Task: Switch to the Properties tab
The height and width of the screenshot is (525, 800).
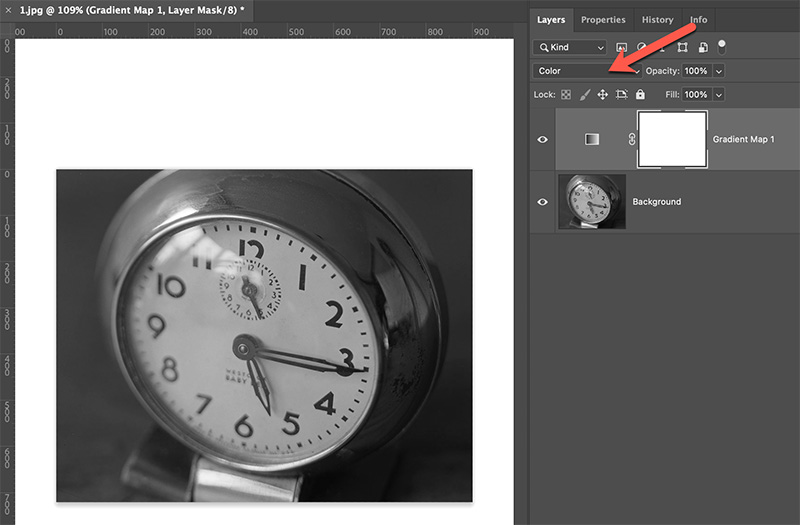Action: (x=603, y=19)
